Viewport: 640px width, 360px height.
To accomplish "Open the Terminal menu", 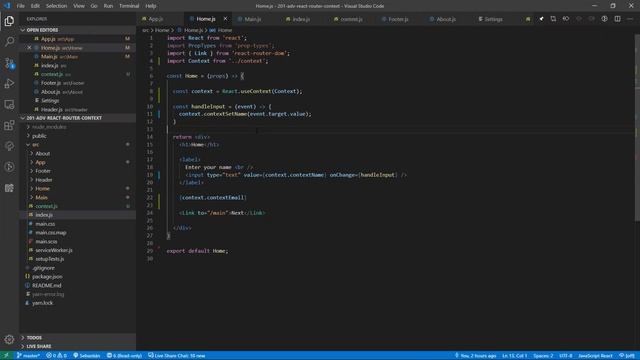I will tap(129, 6).
